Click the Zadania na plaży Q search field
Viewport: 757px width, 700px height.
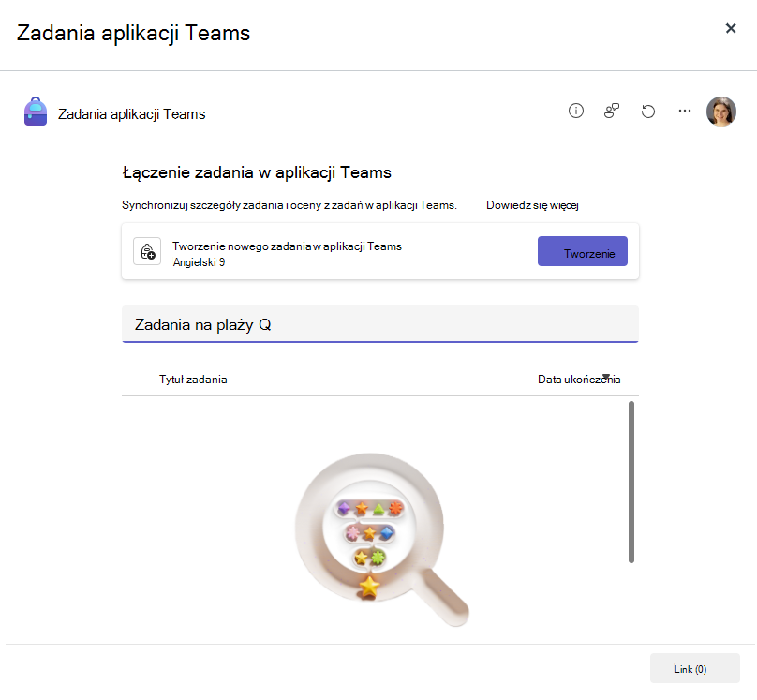tap(380, 324)
